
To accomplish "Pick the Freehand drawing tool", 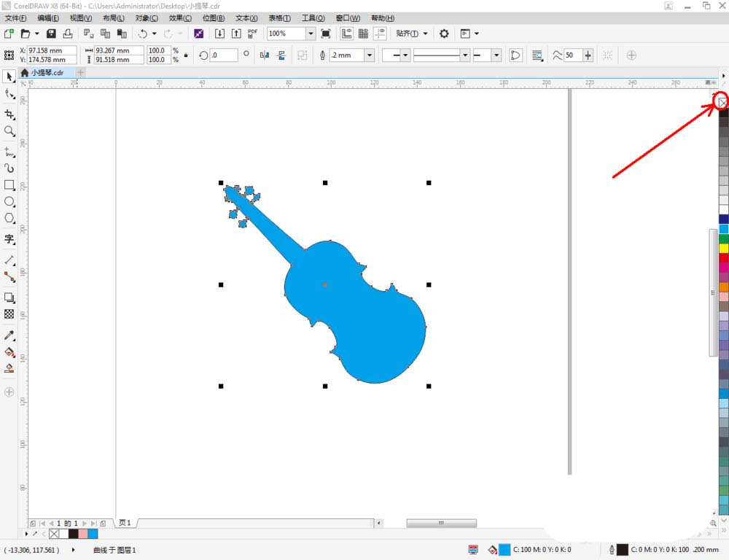I will click(9, 152).
